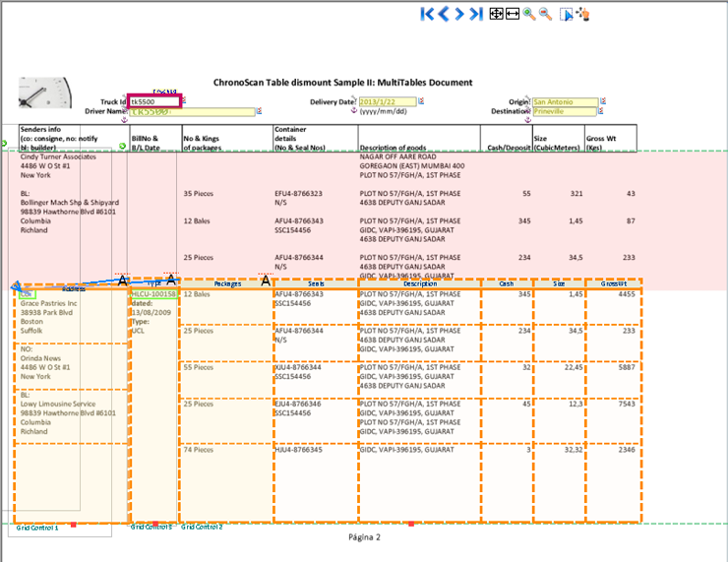Select the green-boxed CO: cell
728x562 pixels.
pyautogui.click(x=28, y=294)
